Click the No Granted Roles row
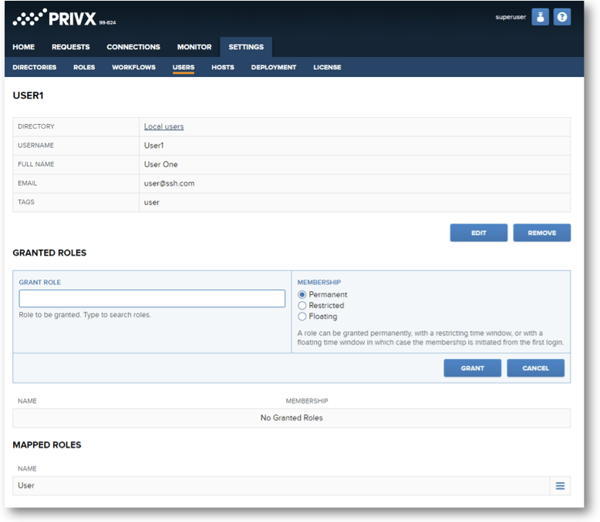600x522 pixels. (x=292, y=418)
